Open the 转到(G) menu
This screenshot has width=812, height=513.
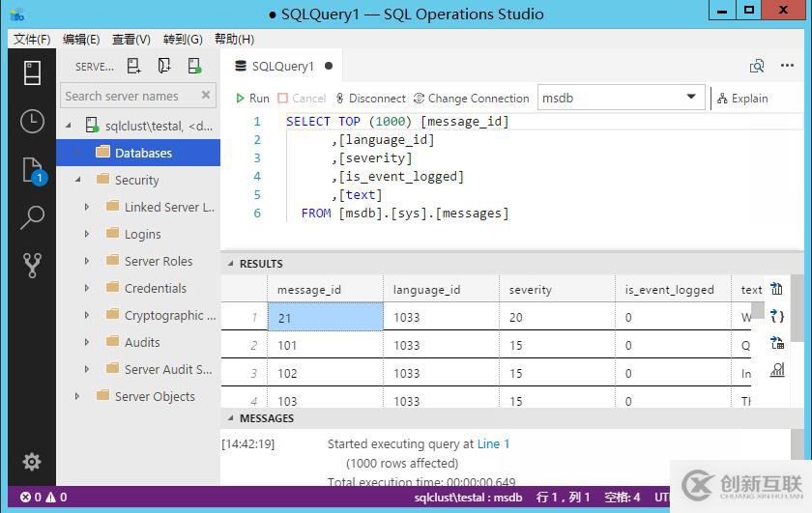pyautogui.click(x=183, y=40)
